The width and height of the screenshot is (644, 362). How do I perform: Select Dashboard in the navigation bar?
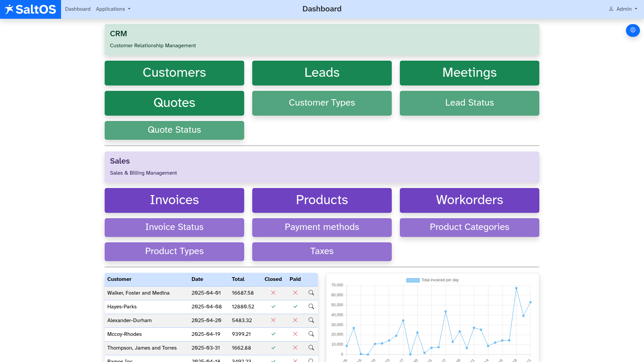(x=77, y=9)
